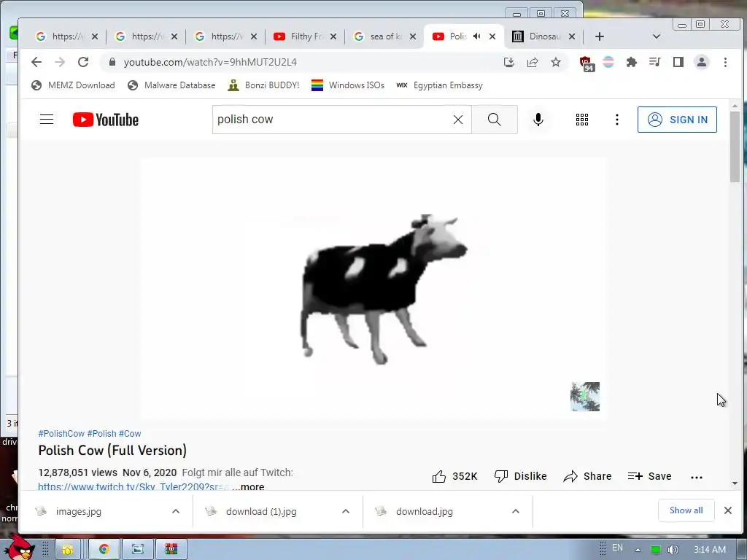Screen dimensions: 747x560
Task: Click the page vertical scrollbar thumb
Action: point(735,146)
